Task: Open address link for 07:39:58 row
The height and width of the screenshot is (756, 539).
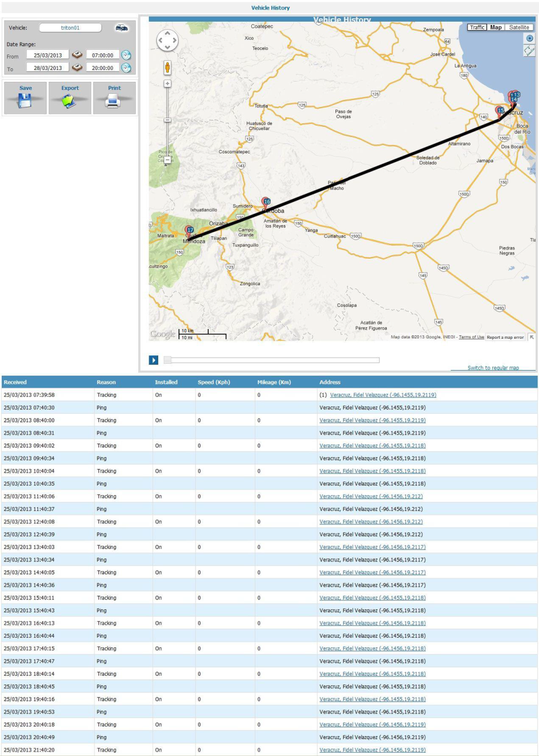Action: 383,395
